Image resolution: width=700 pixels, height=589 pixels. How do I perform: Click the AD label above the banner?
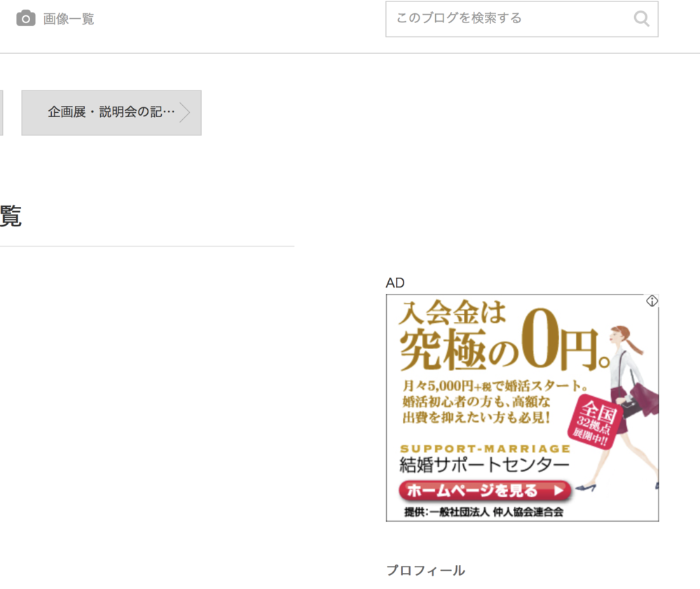click(x=396, y=283)
